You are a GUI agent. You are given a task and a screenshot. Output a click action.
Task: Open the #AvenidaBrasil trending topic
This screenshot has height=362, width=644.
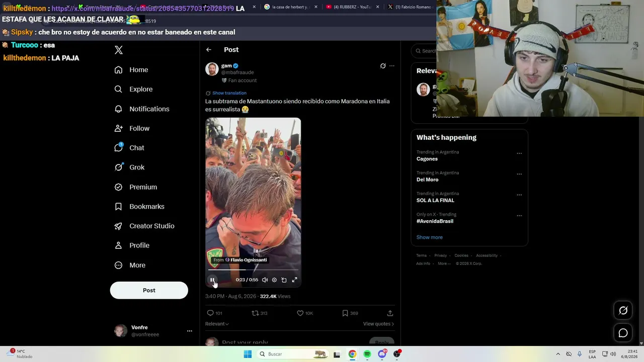435,221
